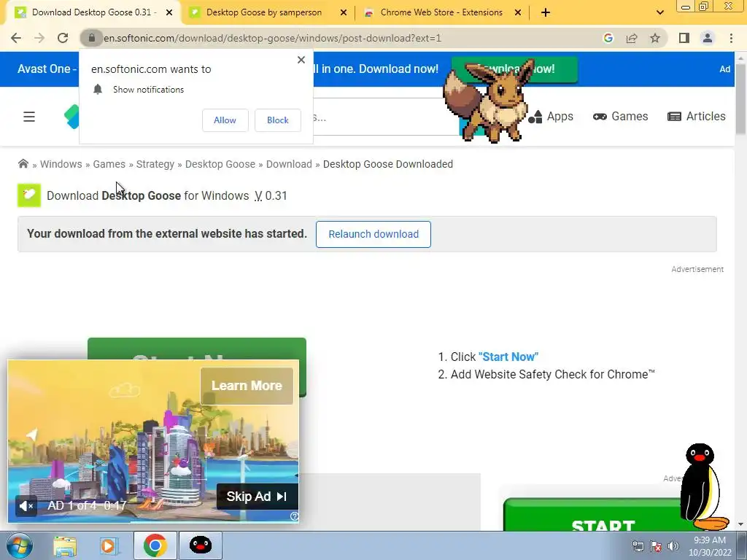Click the browser forward arrow
This screenshot has height=560, width=747.
[x=39, y=38]
